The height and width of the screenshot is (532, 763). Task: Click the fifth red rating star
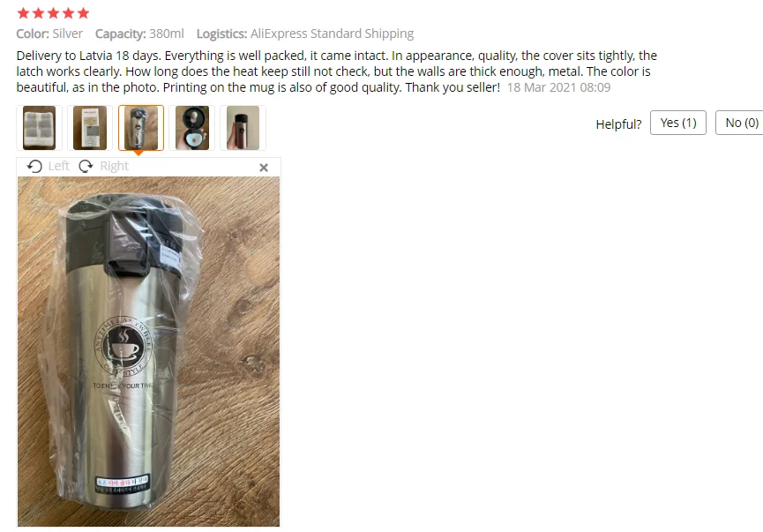pos(83,13)
